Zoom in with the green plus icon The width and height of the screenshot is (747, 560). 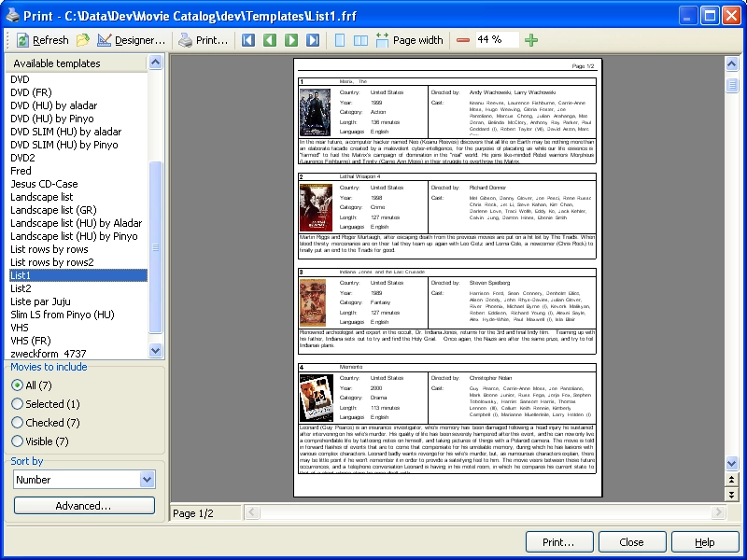[x=531, y=40]
